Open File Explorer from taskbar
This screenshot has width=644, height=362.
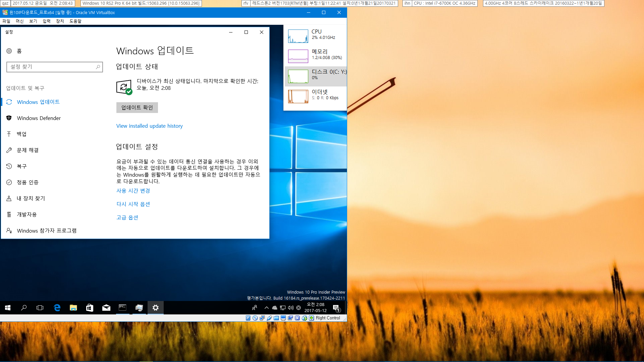73,308
